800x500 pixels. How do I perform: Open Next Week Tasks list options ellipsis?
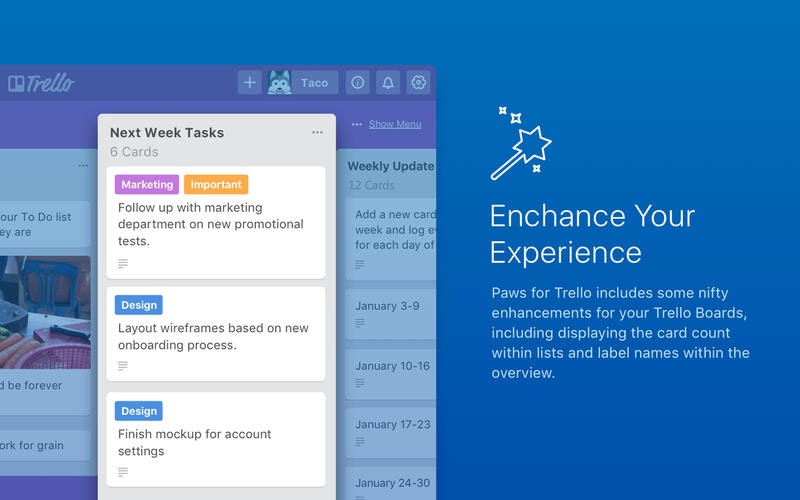(x=317, y=132)
